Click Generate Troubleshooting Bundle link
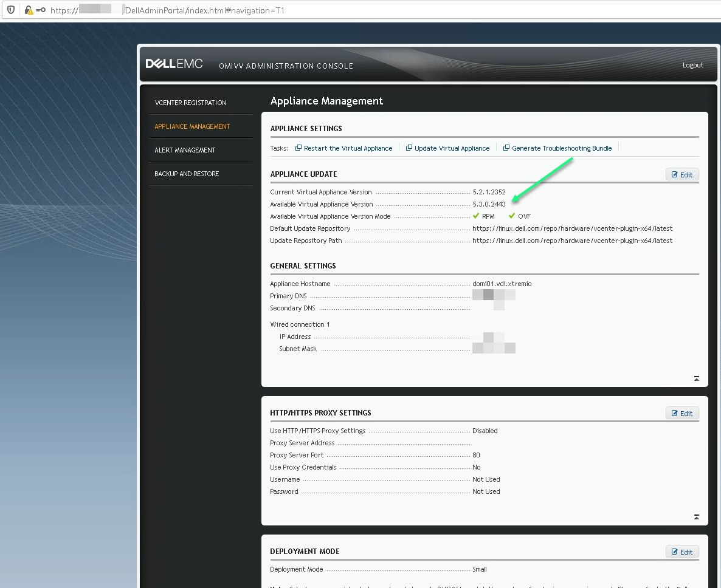This screenshot has height=588, width=721. click(x=562, y=148)
